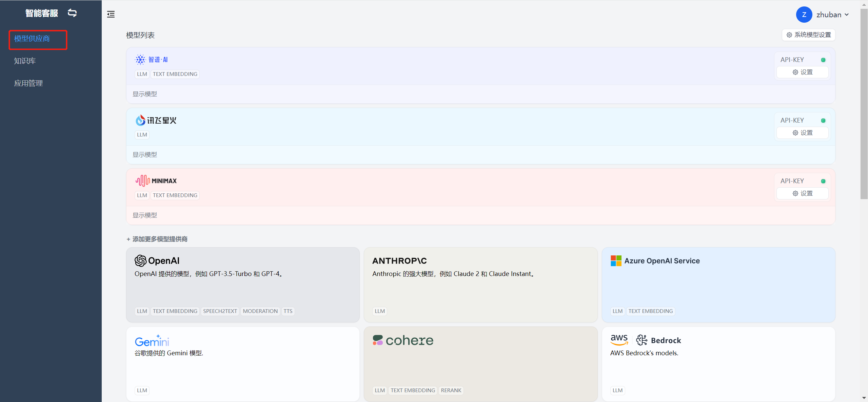Click the Gemini logo
The image size is (868, 402).
(x=152, y=341)
